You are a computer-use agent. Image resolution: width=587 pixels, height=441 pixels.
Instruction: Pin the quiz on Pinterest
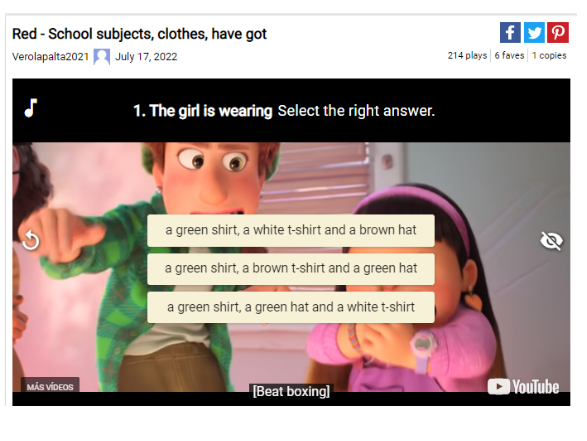558,33
